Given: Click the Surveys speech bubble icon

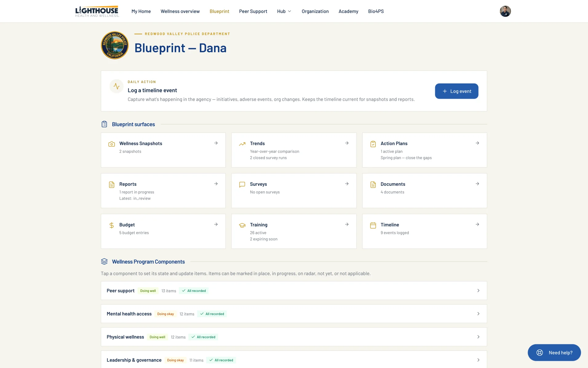Looking at the screenshot, I should pos(242,185).
